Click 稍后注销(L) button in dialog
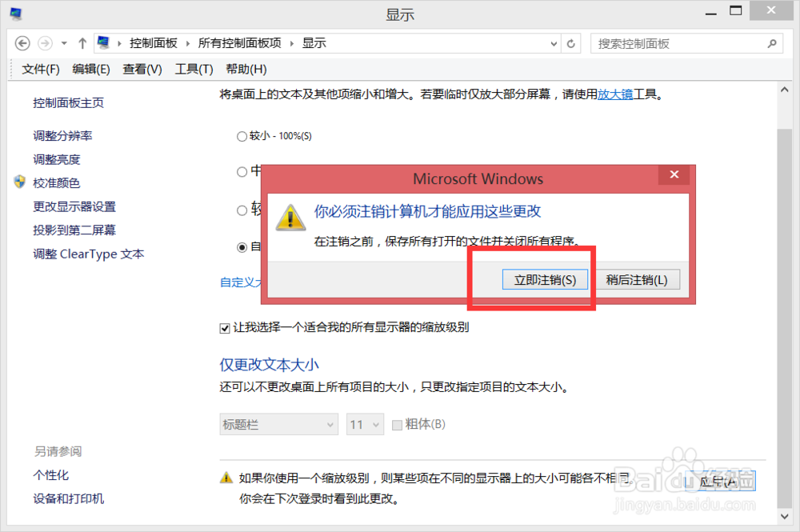The height and width of the screenshot is (532, 800). (637, 279)
